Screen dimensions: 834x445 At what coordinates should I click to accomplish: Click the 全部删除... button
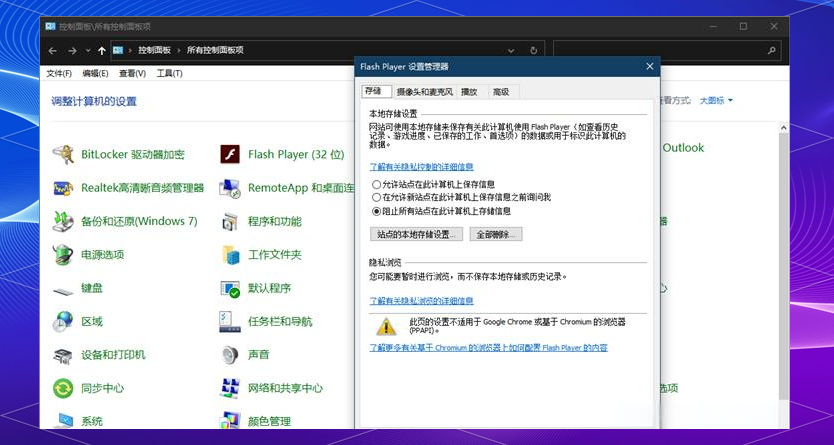496,234
